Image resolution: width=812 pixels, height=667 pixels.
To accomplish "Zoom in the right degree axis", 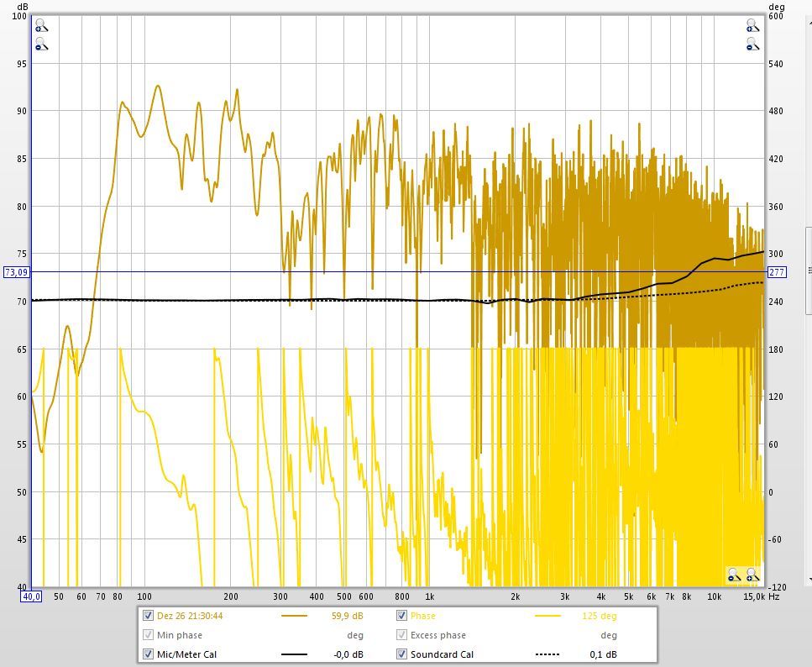I will click(752, 27).
